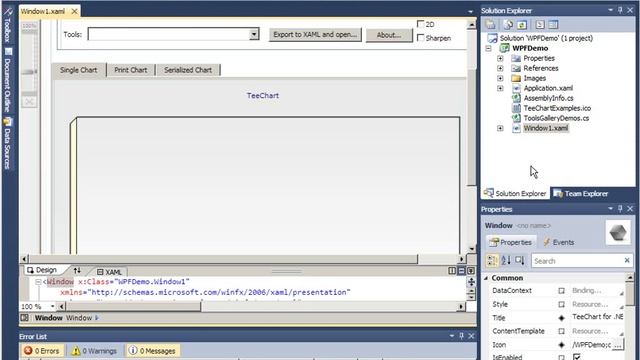640x360 pixels.
Task: Switch to the Design view tab
Action: click(42, 270)
